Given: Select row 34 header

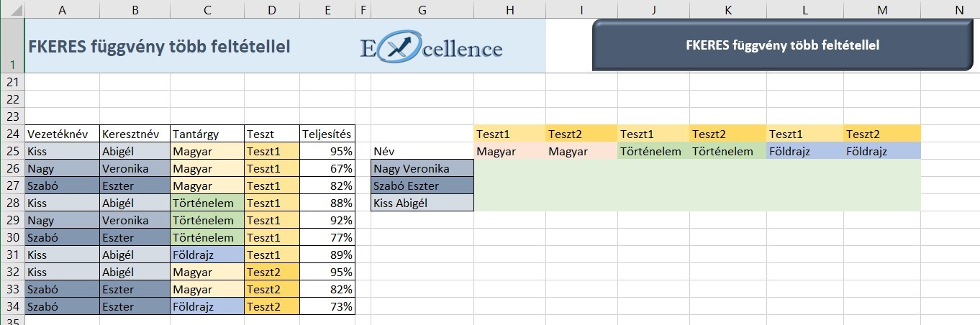Looking at the screenshot, I should coord(12,306).
